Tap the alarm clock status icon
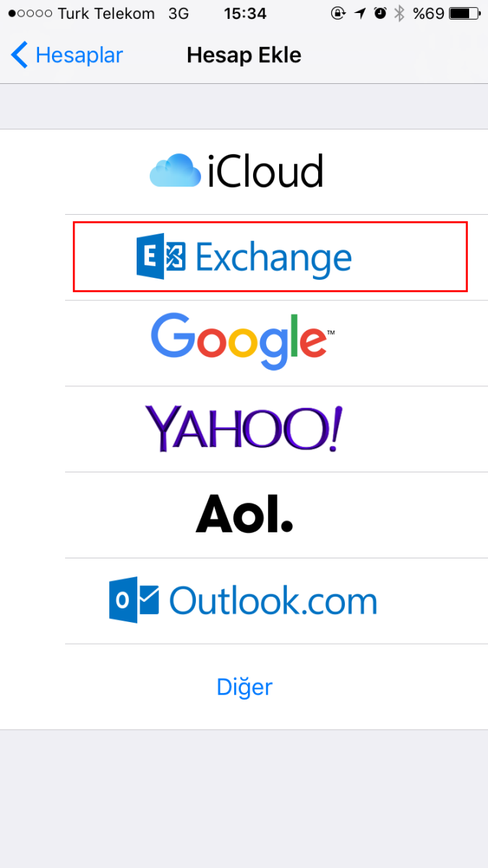Image resolution: width=488 pixels, height=868 pixels. [x=380, y=14]
